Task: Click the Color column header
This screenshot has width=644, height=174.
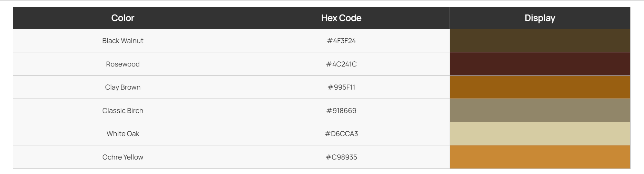Action: pyautogui.click(x=123, y=18)
